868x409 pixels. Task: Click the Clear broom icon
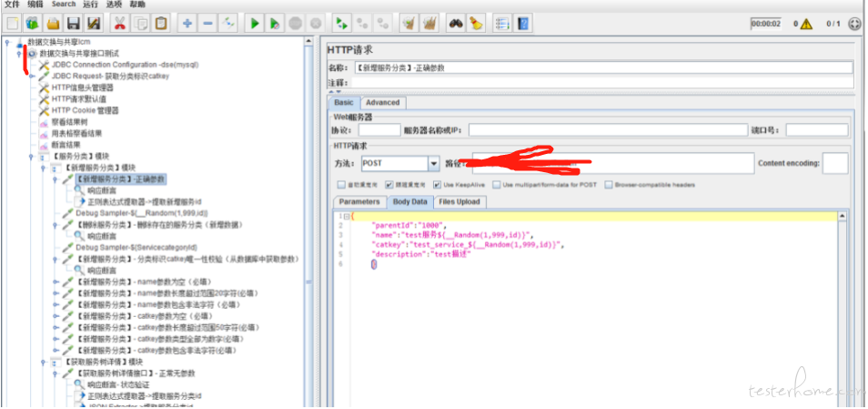coord(409,24)
